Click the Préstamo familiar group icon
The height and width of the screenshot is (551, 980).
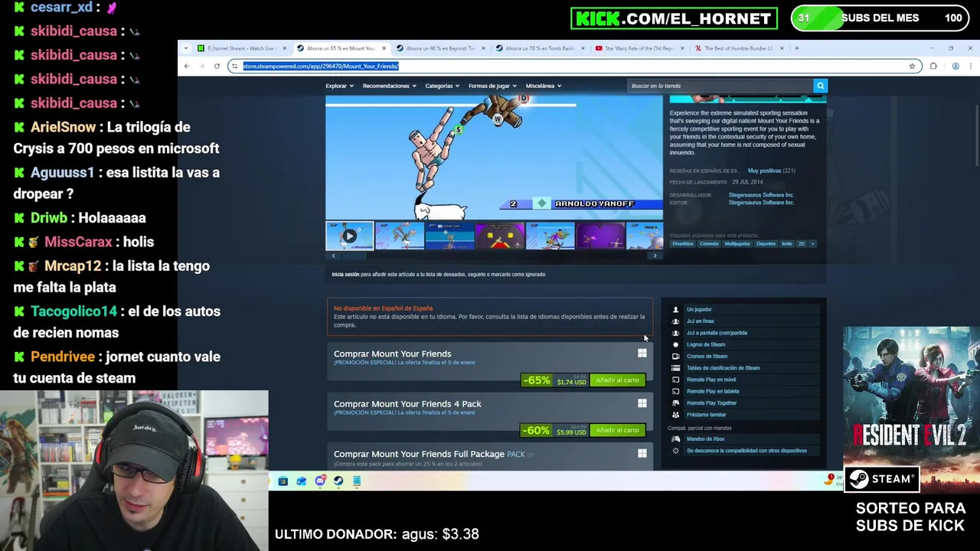(x=675, y=415)
